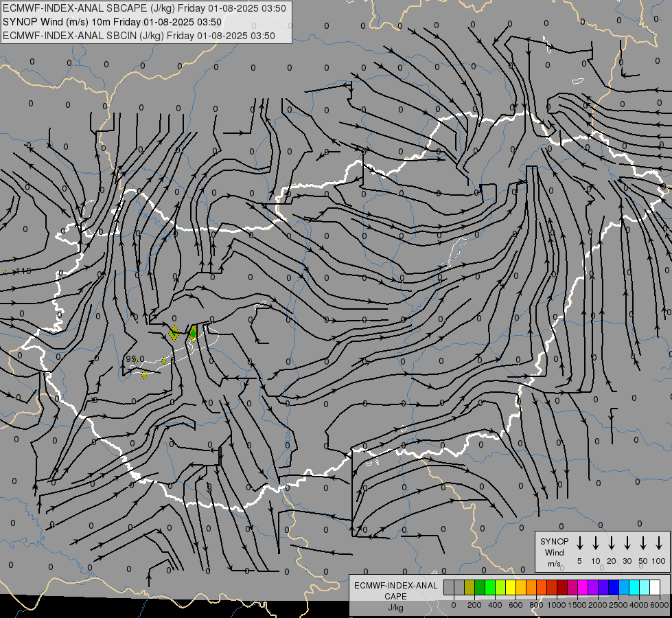Click the 400 tick label on CAPE scale
The image size is (672, 618).
coord(495,605)
